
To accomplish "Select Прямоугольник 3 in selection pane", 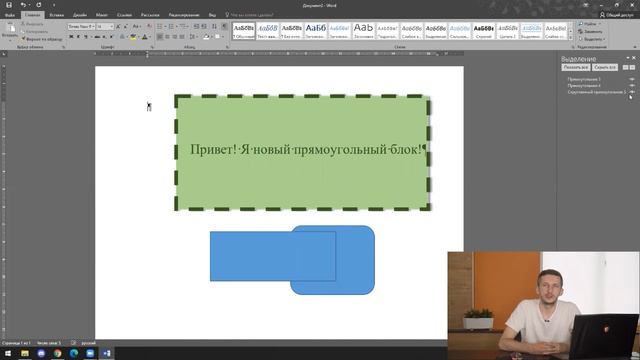I will (x=584, y=79).
